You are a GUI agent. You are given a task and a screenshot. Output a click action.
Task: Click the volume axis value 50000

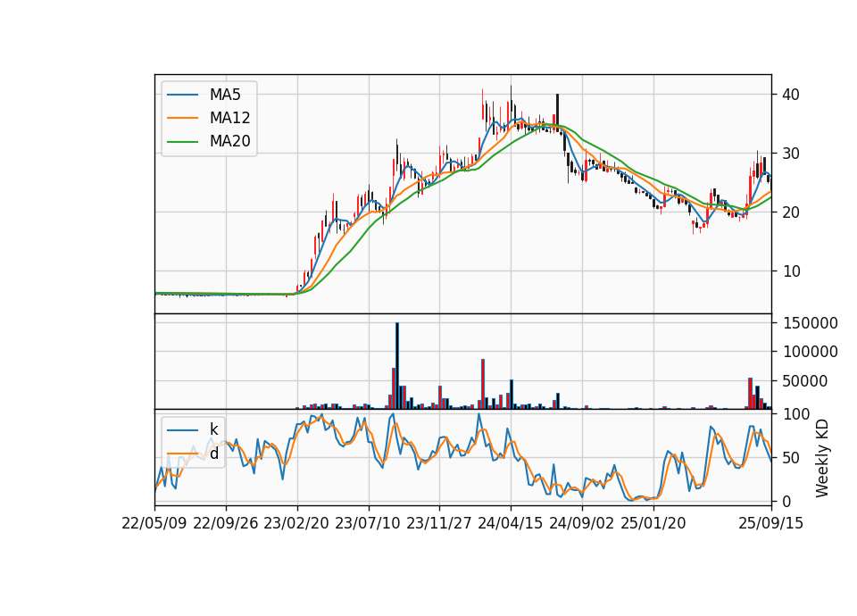(x=805, y=381)
